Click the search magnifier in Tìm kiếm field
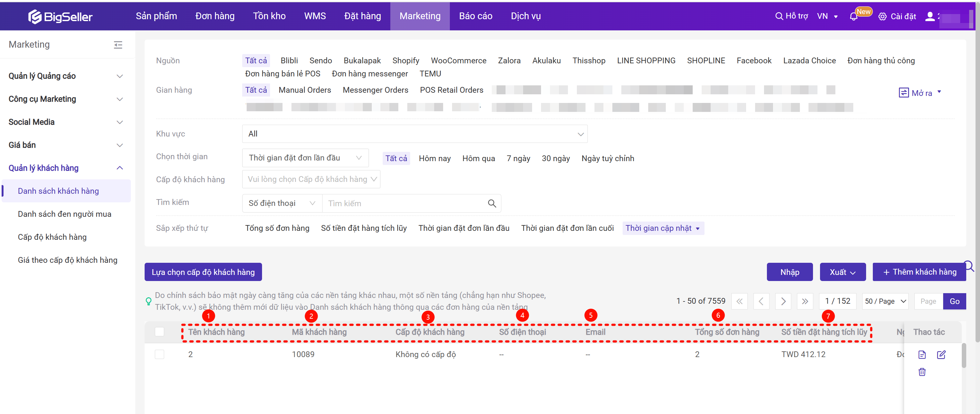The image size is (980, 414). click(491, 203)
